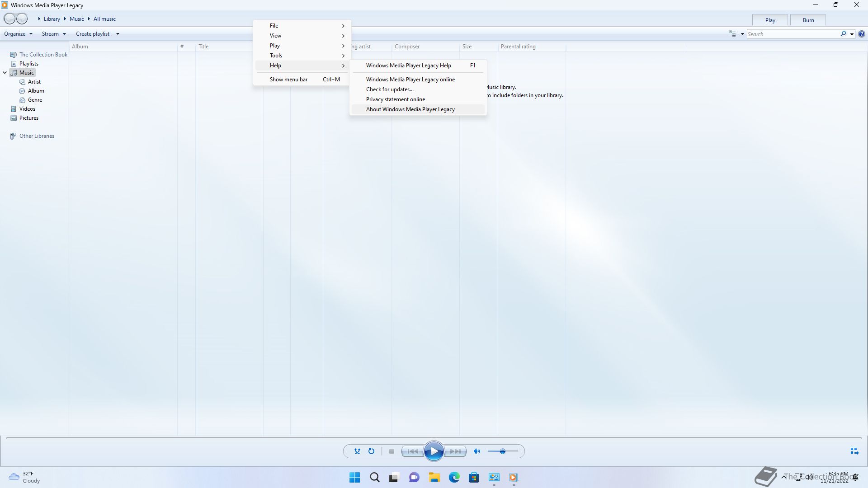The image size is (868, 488).
Task: Collapse the Music tree node
Action: 5,73
